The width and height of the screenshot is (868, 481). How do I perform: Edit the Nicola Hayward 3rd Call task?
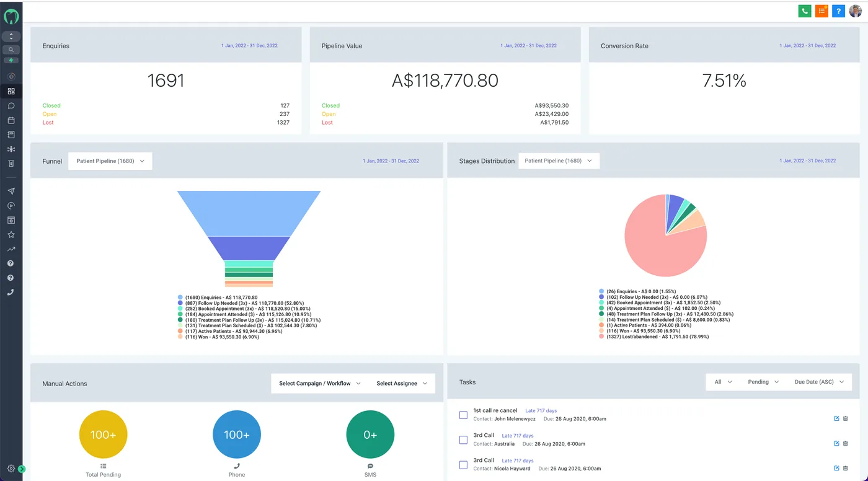(x=836, y=468)
